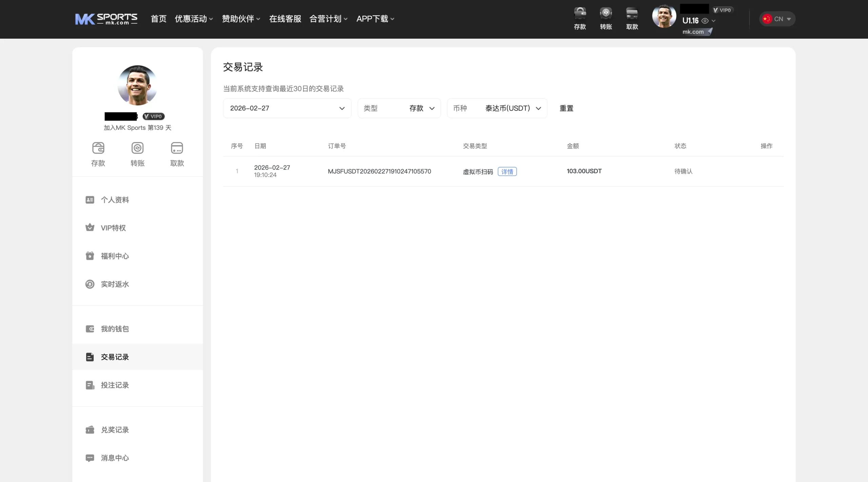Expand the date dropdown showing 2026-02-27
868x482 pixels.
[287, 108]
